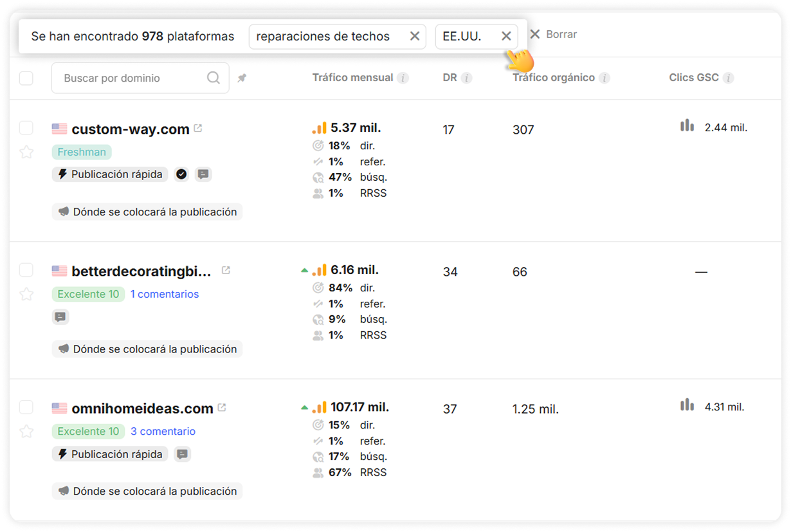Remove the EE.UU. country filter
This screenshot has width=791, height=532.
(x=506, y=36)
